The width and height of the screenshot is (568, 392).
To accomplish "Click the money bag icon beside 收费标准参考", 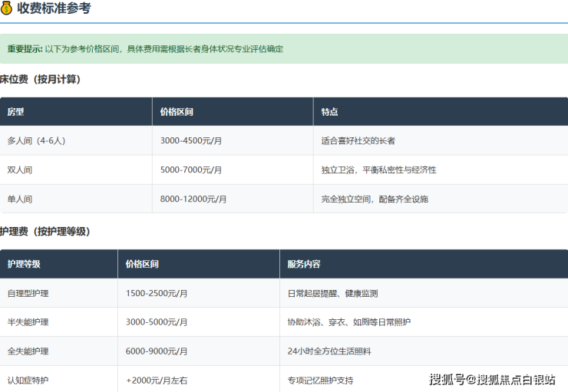I will [x=6, y=8].
